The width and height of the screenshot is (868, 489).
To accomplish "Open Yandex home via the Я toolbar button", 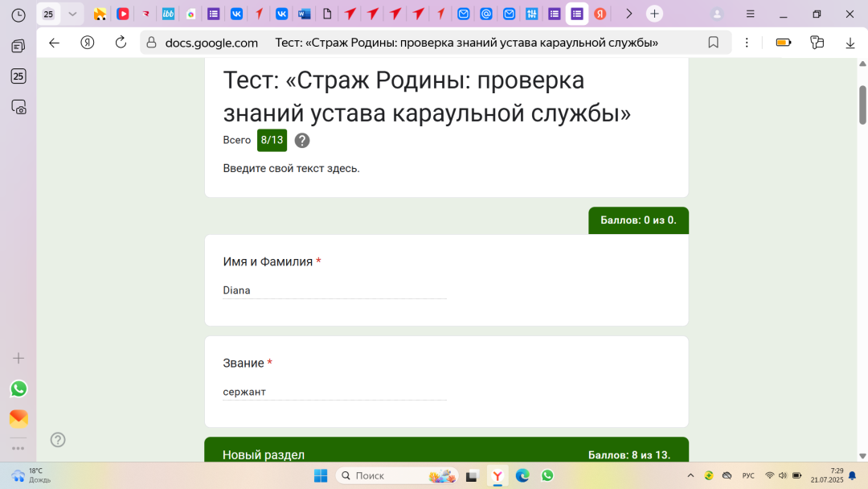I will click(88, 43).
